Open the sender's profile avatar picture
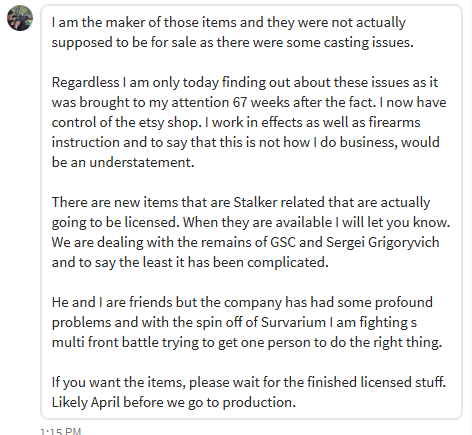Image resolution: width=472 pixels, height=435 pixels. click(20, 18)
